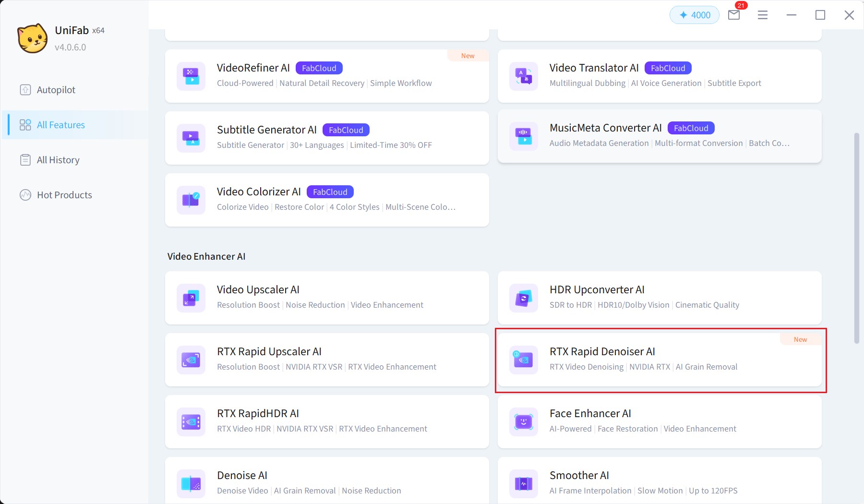Go to Hot Products section
This screenshot has width=864, height=504.
point(75,195)
